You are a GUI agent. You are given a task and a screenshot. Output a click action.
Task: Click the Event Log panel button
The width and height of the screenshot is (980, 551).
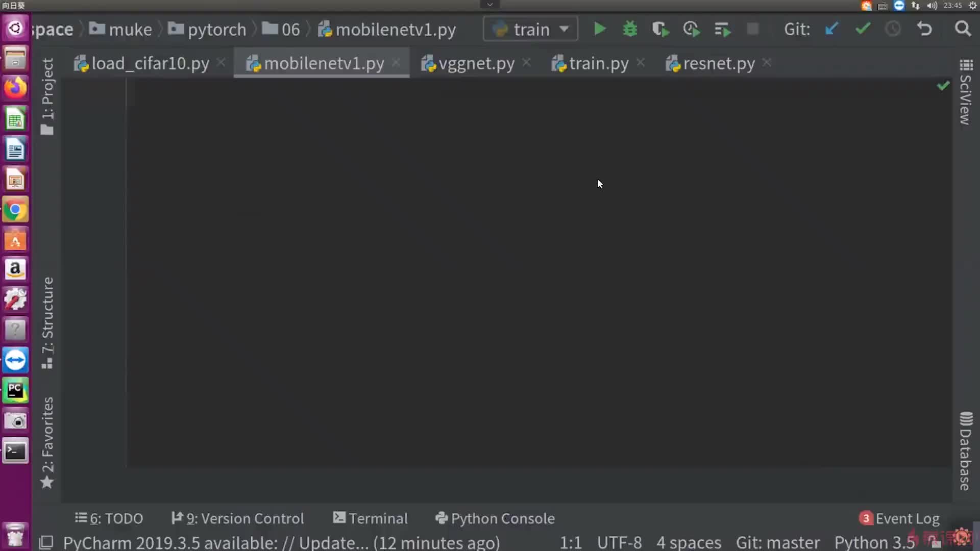[x=900, y=518]
